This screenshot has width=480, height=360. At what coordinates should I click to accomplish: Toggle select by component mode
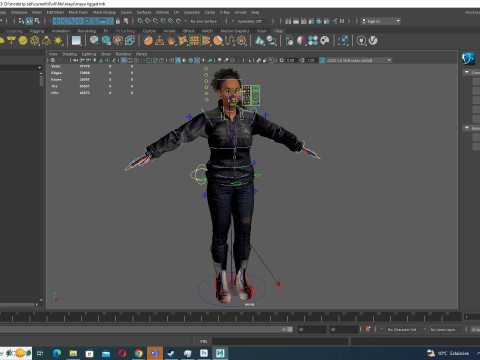point(37,21)
